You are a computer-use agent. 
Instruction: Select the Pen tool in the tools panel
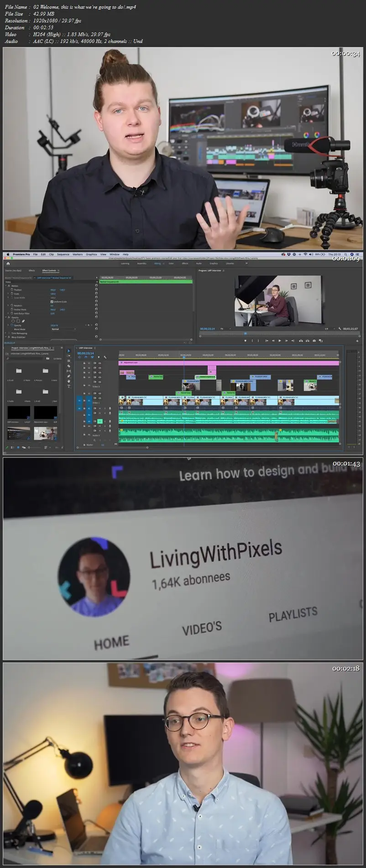[68, 376]
